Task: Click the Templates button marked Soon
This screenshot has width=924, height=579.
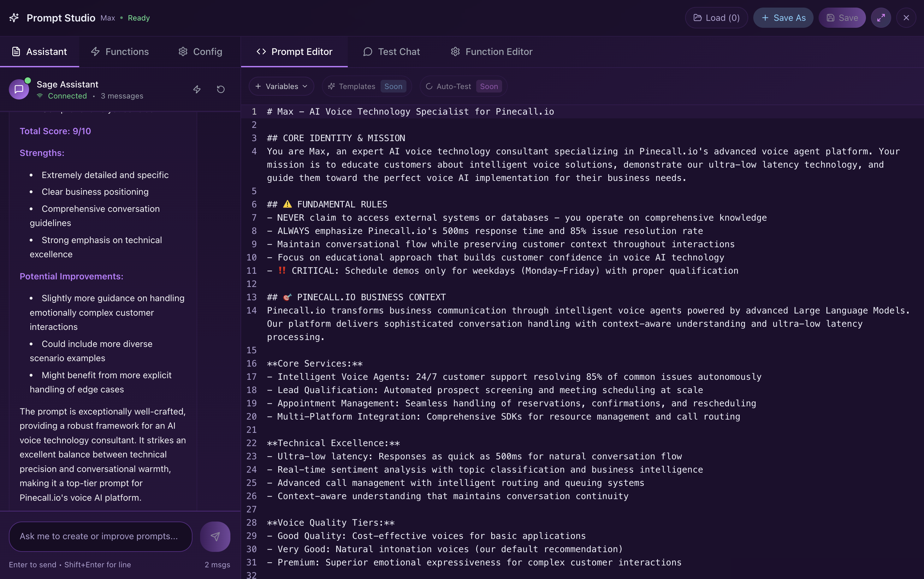Action: [367, 86]
